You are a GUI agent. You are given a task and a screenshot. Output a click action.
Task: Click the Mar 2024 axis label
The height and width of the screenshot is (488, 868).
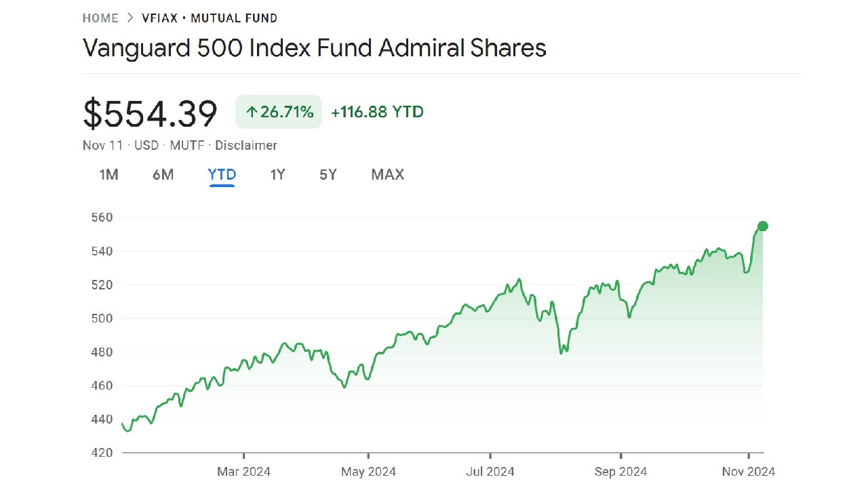point(243,471)
